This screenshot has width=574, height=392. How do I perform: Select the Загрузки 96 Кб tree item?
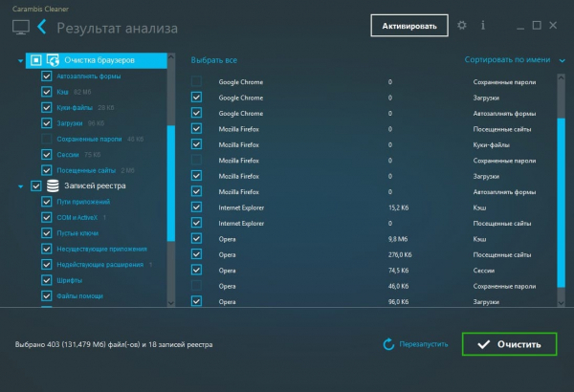click(70, 123)
